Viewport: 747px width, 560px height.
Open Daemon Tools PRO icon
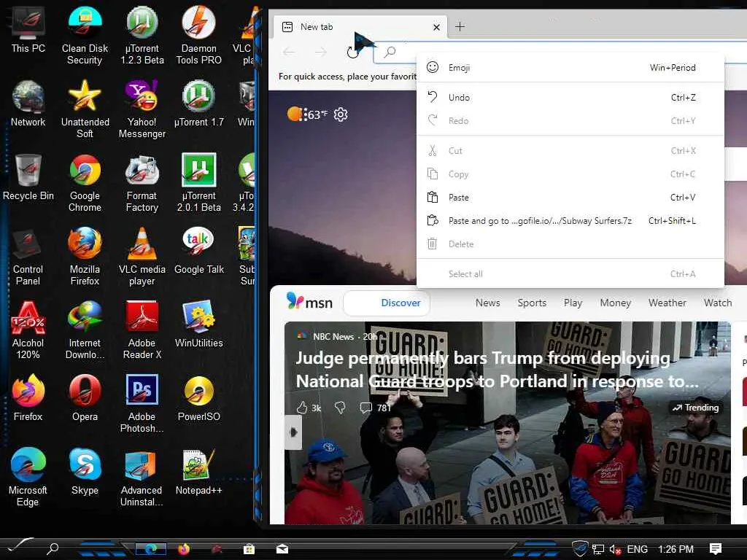pyautogui.click(x=198, y=36)
